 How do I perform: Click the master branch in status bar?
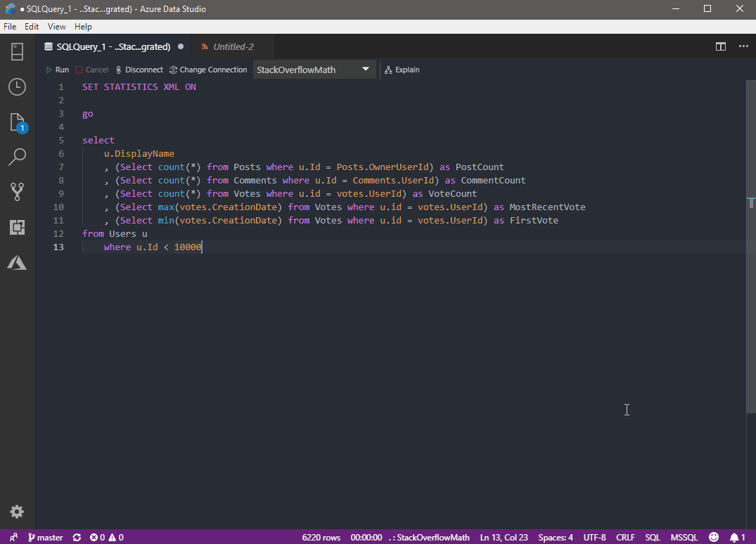tap(45, 537)
